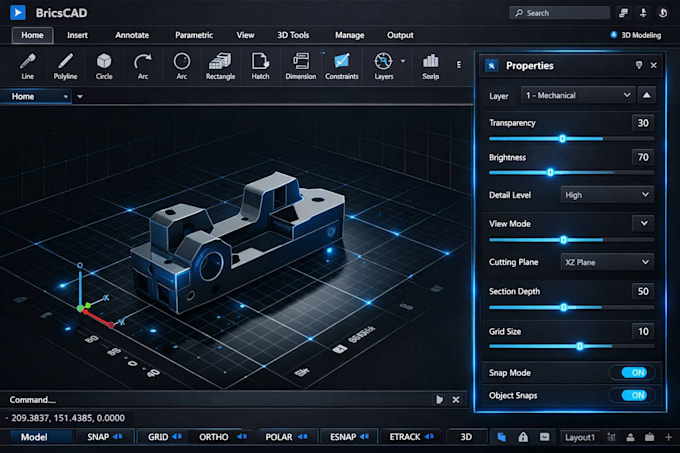
Task: Add a new layout with plus
Action: (668, 437)
